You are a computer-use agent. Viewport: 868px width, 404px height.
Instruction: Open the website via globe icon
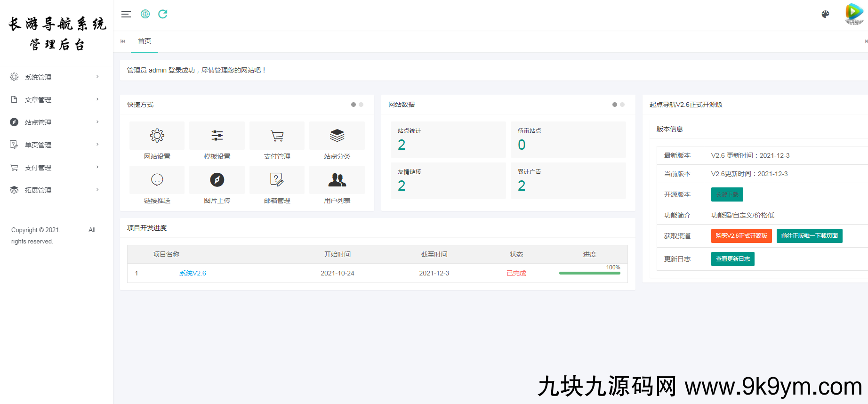pos(145,14)
